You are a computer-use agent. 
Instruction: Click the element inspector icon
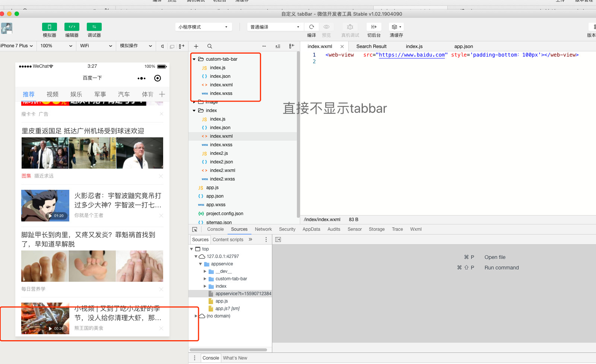(195, 229)
